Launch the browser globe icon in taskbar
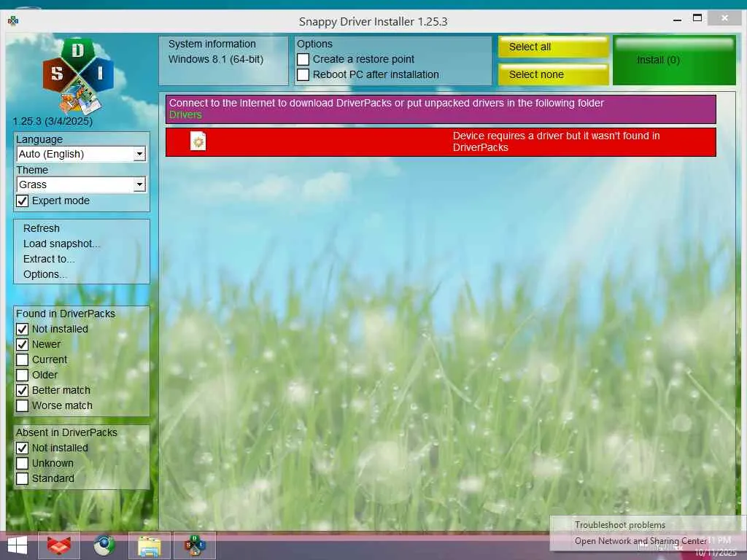The width and height of the screenshot is (747, 560). 104,545
